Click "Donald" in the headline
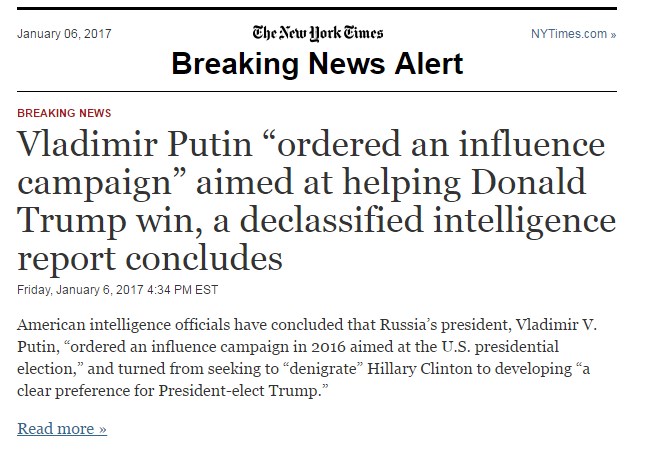655x461 pixels. click(528, 182)
